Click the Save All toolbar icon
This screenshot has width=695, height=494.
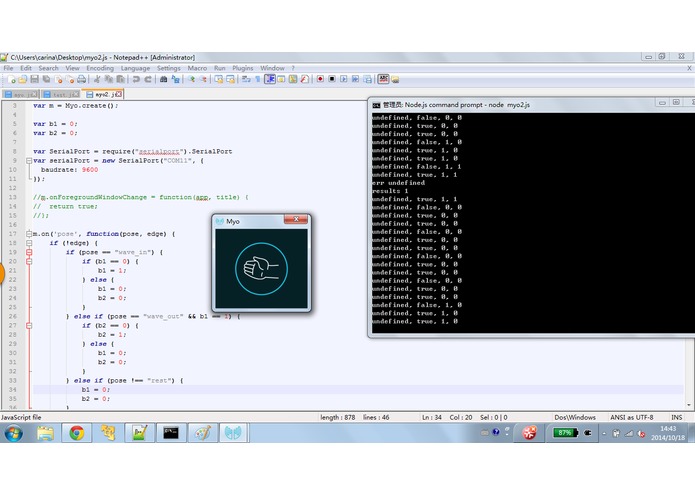click(x=46, y=79)
